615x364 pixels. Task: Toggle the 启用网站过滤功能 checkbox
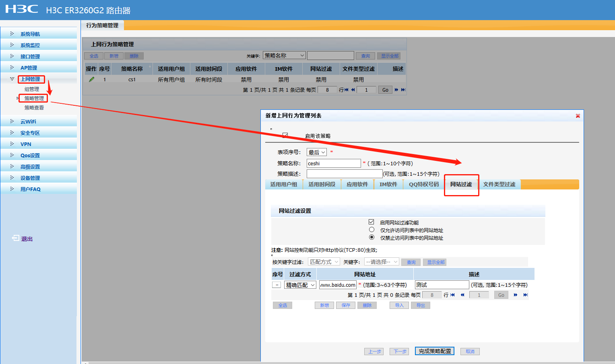pos(371,222)
